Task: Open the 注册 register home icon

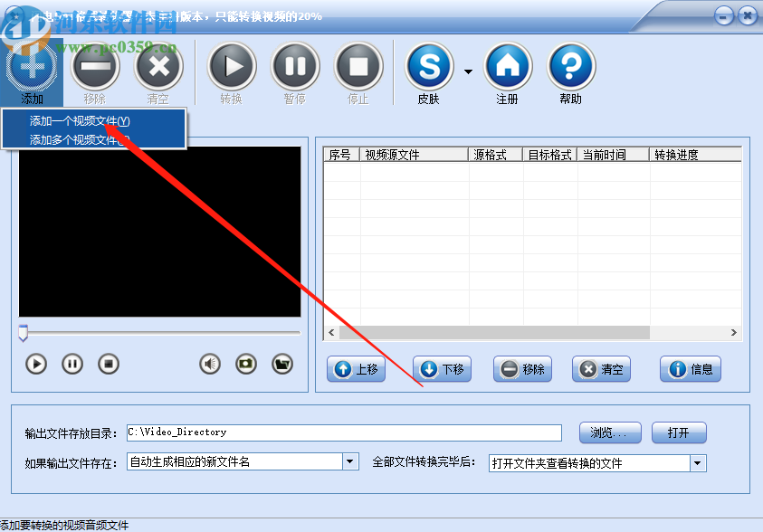Action: (508, 67)
